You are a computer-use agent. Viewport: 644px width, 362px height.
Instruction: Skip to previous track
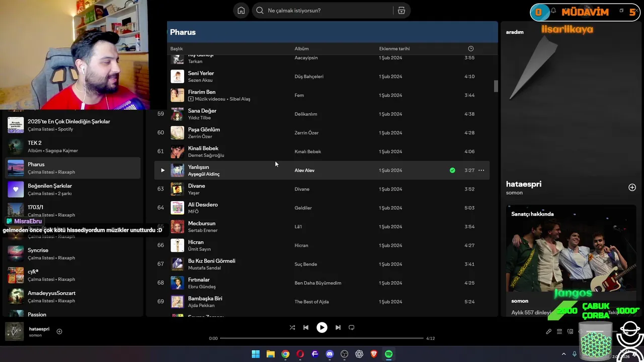[x=306, y=327]
